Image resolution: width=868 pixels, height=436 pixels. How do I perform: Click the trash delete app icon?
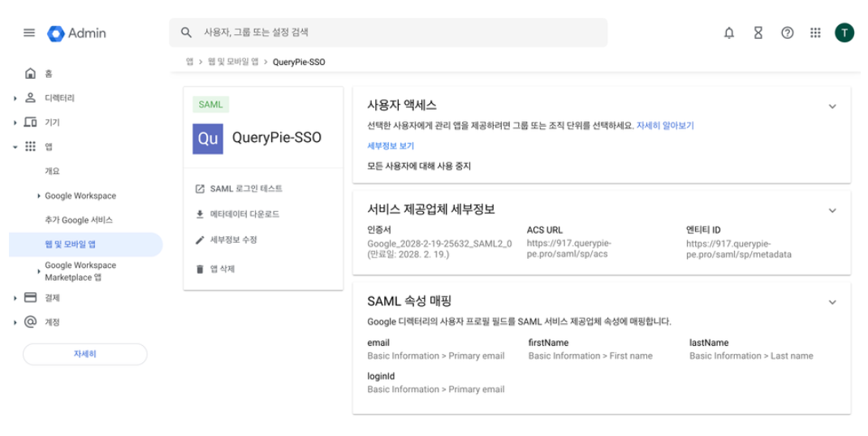(200, 269)
